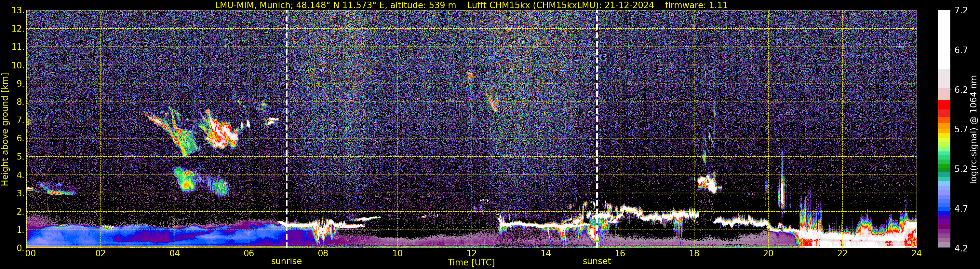
Task: Click the "9." km tick on the height axis
Action: tap(20, 83)
